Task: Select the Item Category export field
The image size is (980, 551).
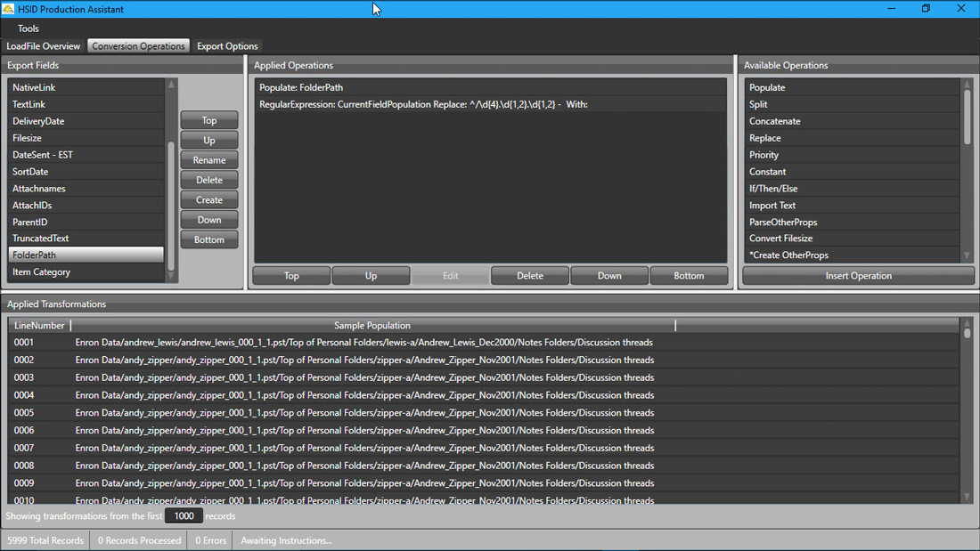Action: tap(41, 272)
